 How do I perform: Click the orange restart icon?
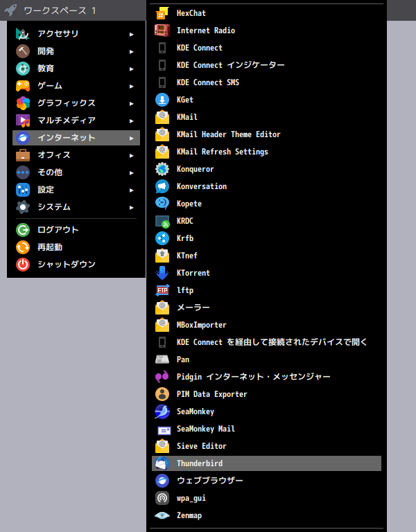(23, 247)
